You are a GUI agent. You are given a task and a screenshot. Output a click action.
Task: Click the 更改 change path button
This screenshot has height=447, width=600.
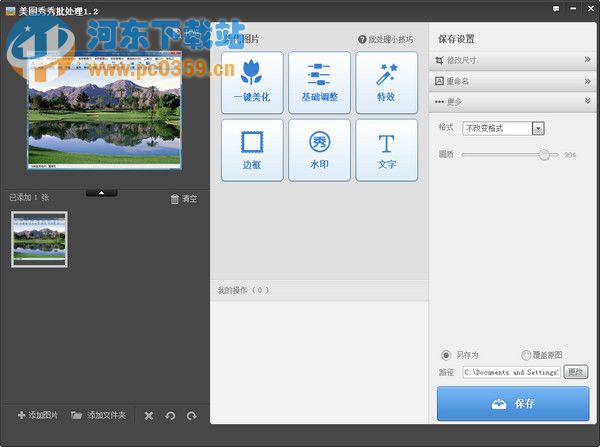tap(576, 372)
